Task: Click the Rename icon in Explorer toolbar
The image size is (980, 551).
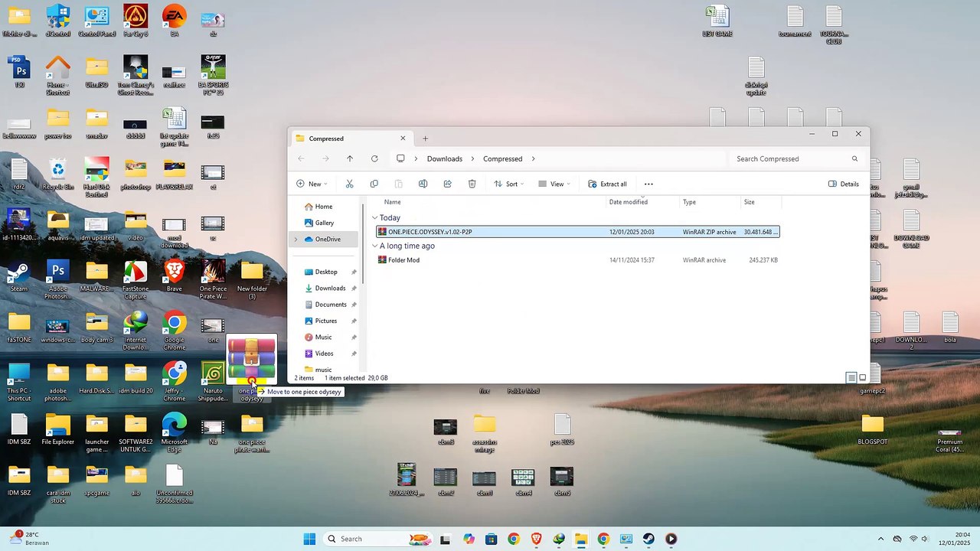Action: (x=423, y=184)
